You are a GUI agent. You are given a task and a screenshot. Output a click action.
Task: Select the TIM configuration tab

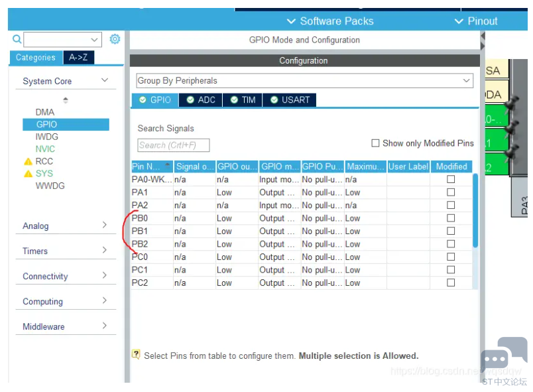243,100
